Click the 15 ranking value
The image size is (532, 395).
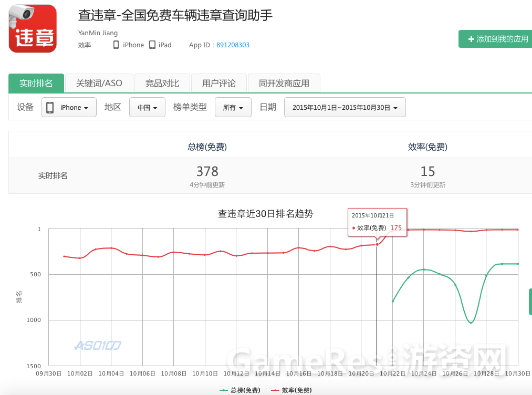428,171
